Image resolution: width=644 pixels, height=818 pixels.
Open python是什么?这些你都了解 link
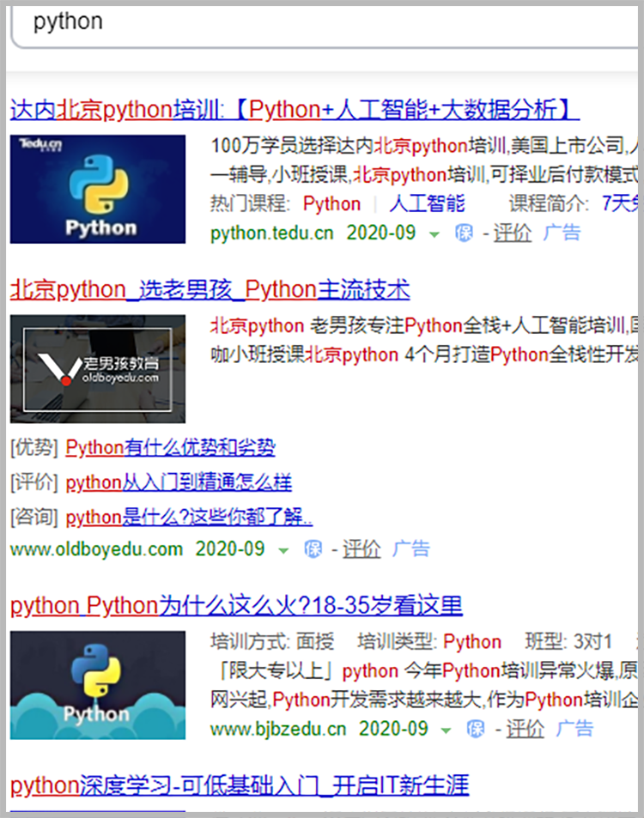(190, 517)
